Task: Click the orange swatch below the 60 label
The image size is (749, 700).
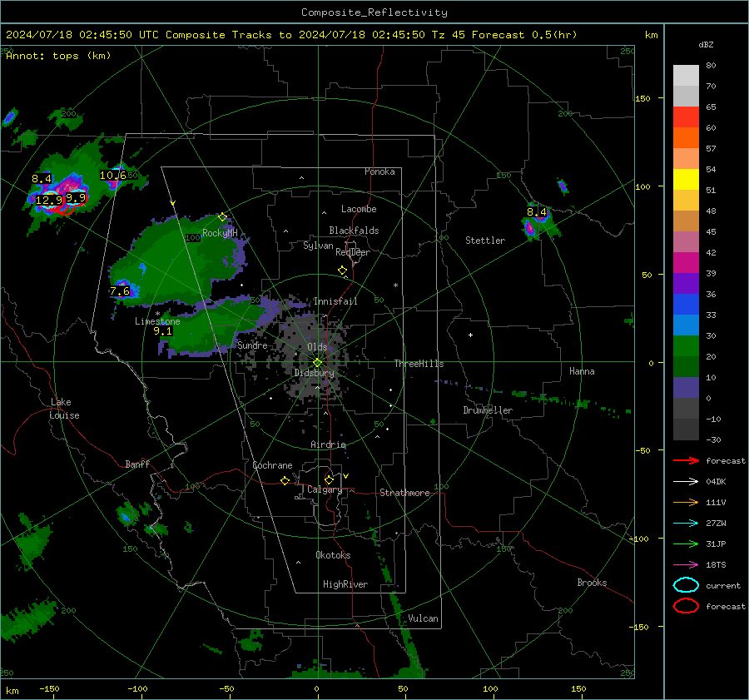Action: click(686, 138)
